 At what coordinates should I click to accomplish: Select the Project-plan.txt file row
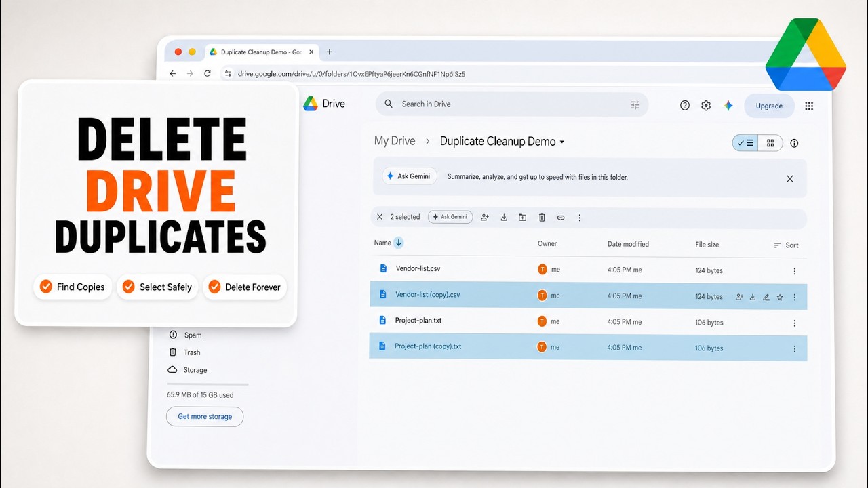tap(588, 321)
